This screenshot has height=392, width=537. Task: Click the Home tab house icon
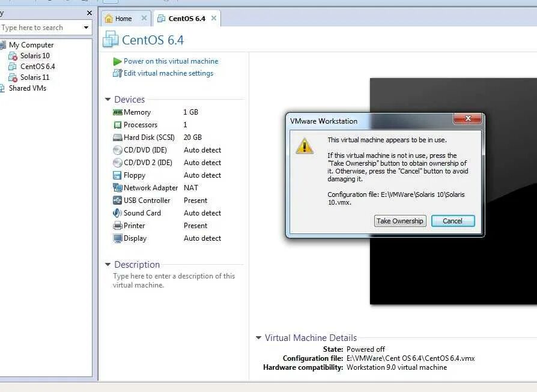(109, 19)
